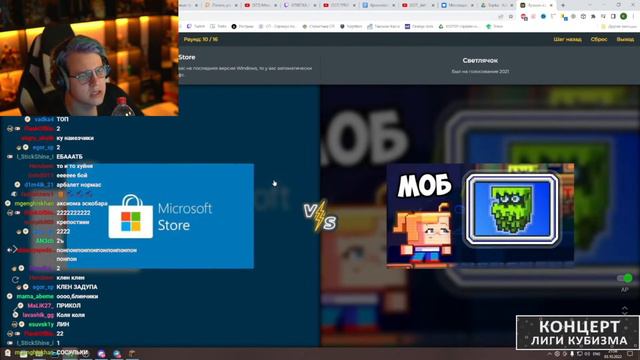Viewport: 640px width, 360px height.
Task: Click the 'Раунд 10 / 16' round counter
Action: [201, 39]
